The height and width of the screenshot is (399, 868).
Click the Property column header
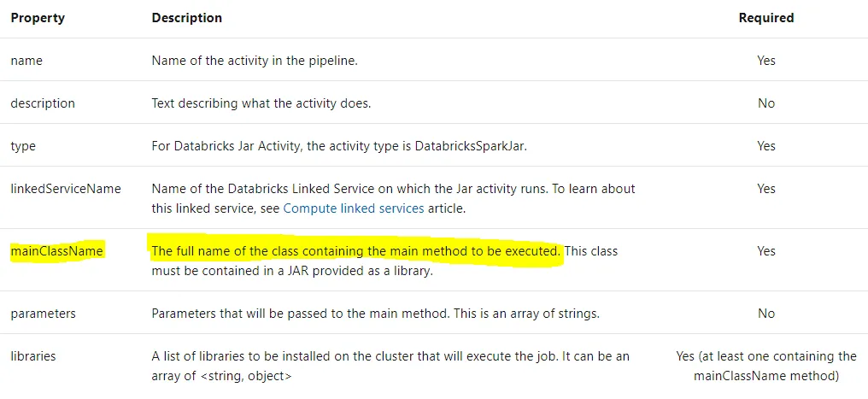click(x=38, y=18)
